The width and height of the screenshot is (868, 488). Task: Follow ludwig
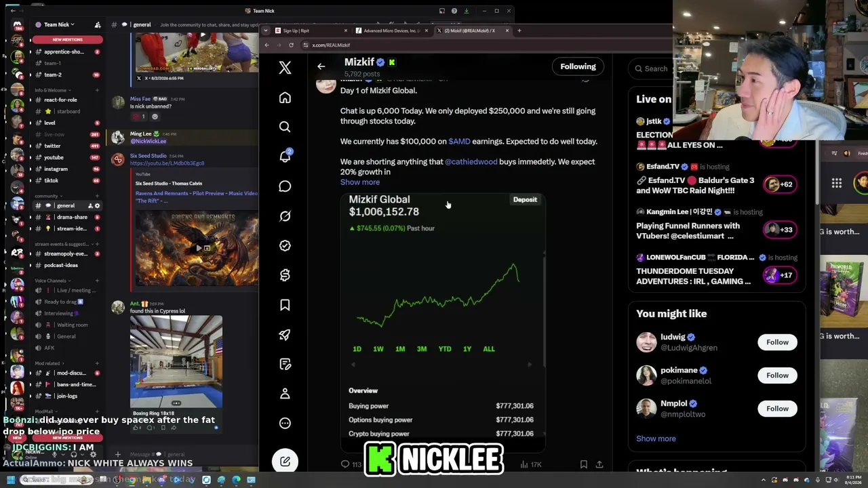click(x=777, y=342)
